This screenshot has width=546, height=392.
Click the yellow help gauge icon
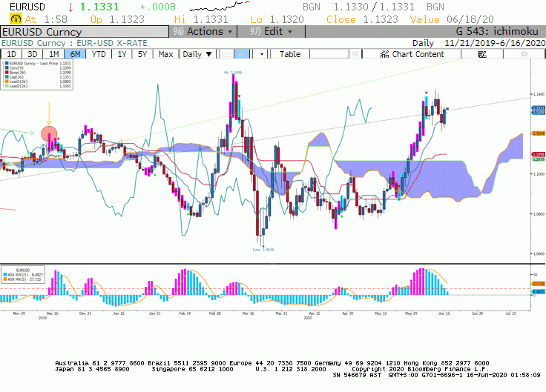pos(16,19)
